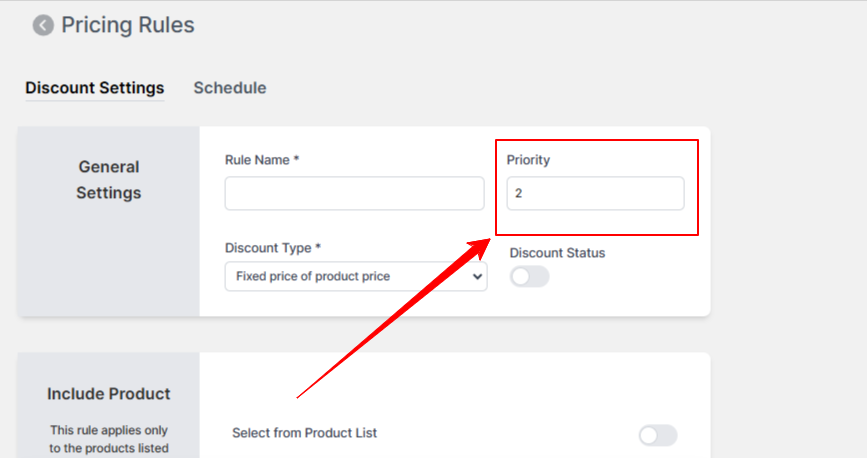Switch to the Schedule tab

pyautogui.click(x=230, y=88)
